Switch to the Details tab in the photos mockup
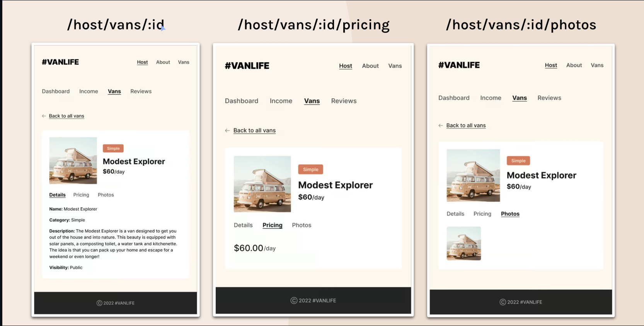The image size is (644, 326). [x=455, y=214]
